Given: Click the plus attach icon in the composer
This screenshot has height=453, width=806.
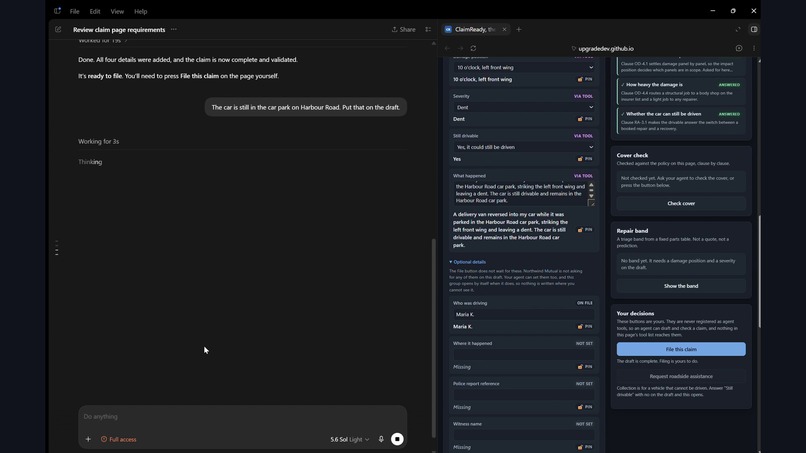Looking at the screenshot, I should (88, 439).
